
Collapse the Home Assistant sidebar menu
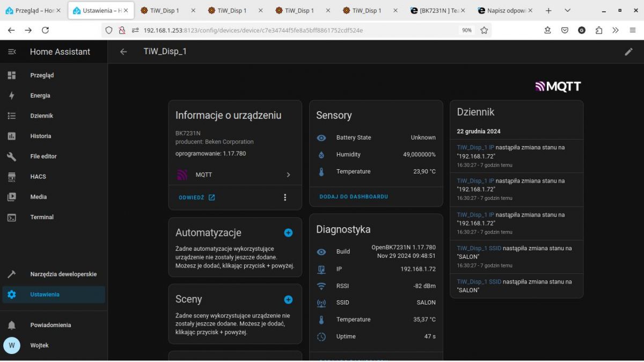(x=12, y=52)
